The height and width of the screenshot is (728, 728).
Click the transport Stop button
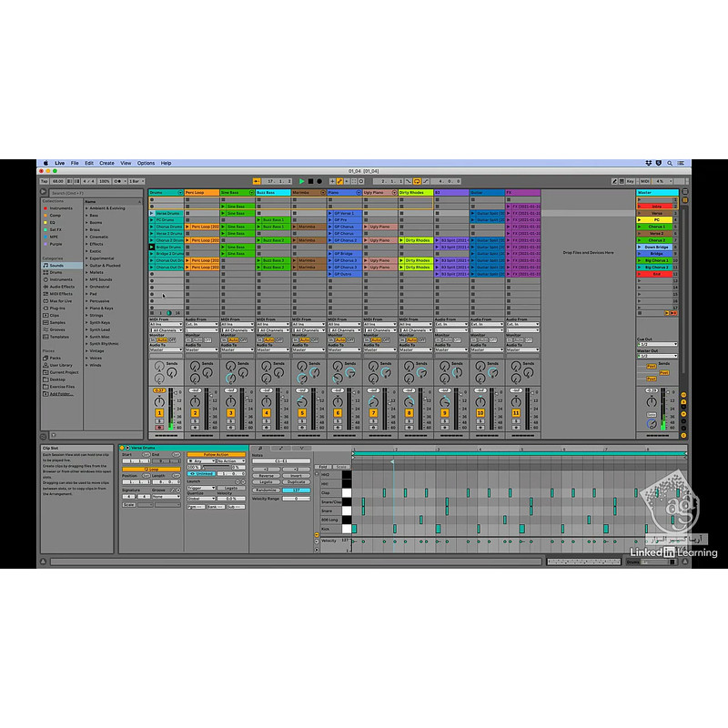coord(309,181)
